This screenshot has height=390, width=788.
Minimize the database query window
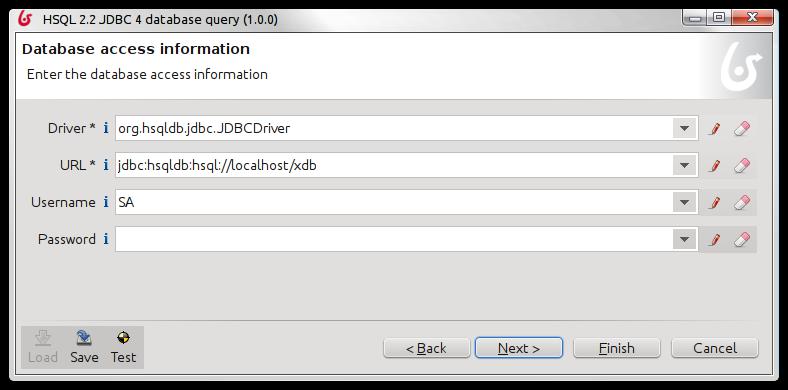[x=695, y=18]
